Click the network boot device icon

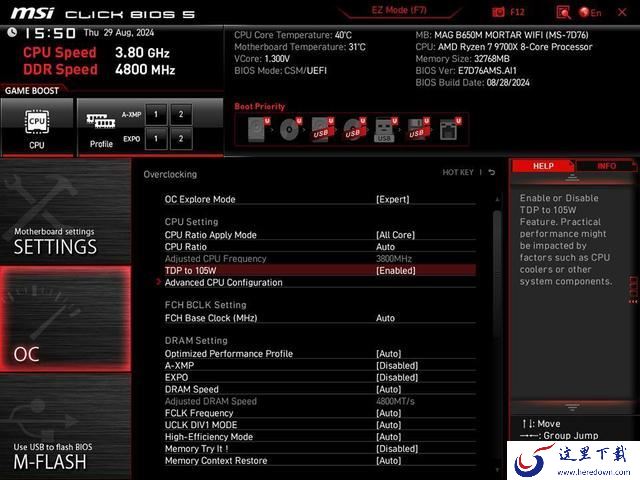(450, 129)
